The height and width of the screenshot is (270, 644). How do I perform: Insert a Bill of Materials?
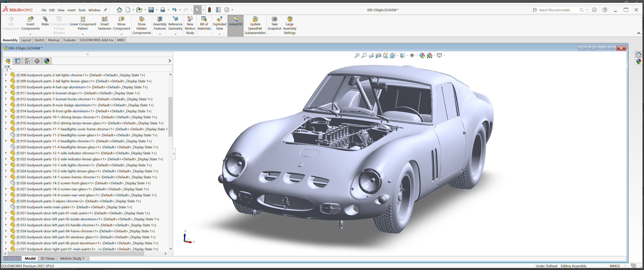tap(204, 24)
